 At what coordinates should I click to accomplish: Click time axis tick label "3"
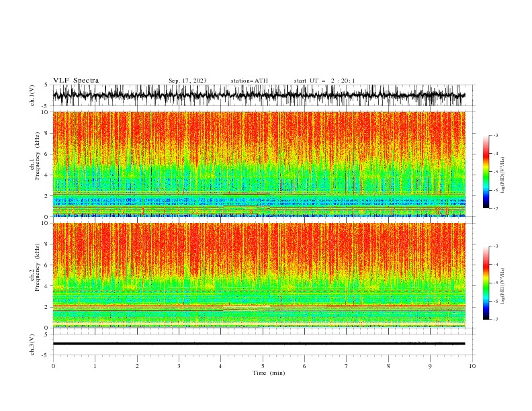tap(179, 366)
